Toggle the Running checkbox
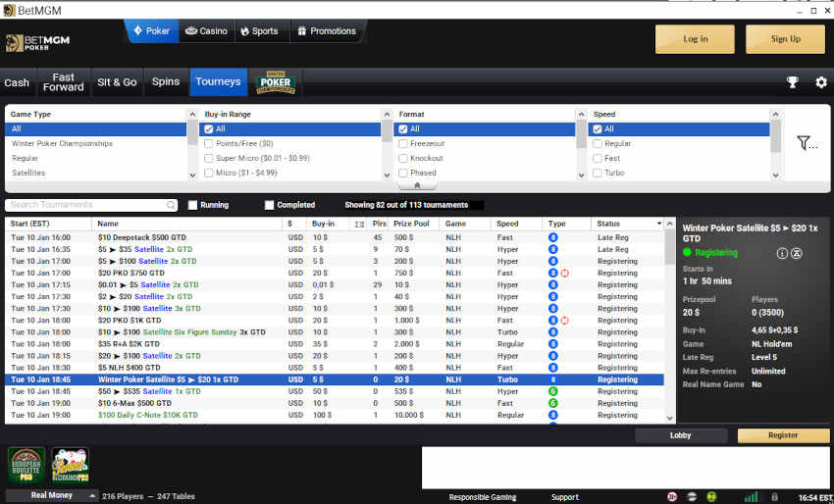Image resolution: width=834 pixels, height=504 pixels. (x=192, y=205)
